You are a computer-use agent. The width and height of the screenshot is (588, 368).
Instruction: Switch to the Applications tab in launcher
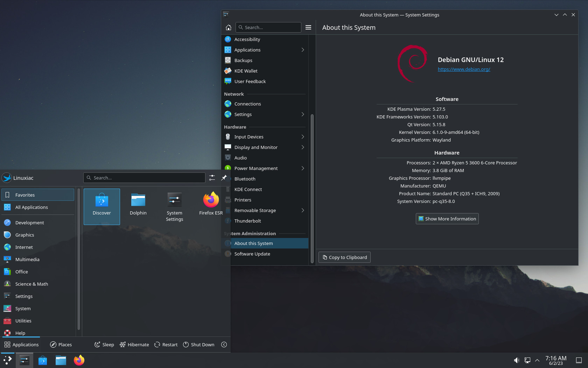point(21,345)
